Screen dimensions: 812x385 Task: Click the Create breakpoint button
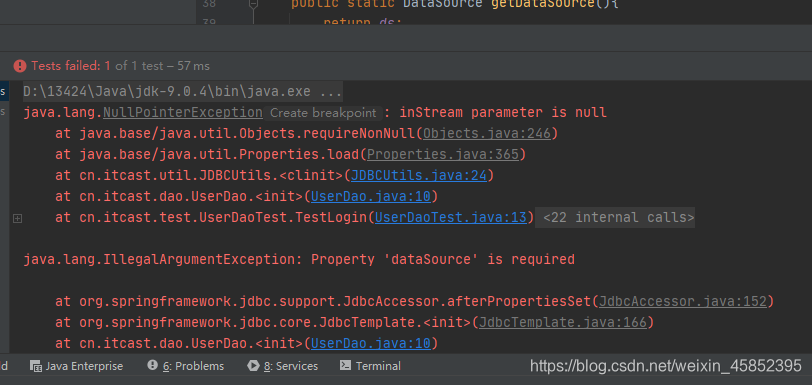323,113
